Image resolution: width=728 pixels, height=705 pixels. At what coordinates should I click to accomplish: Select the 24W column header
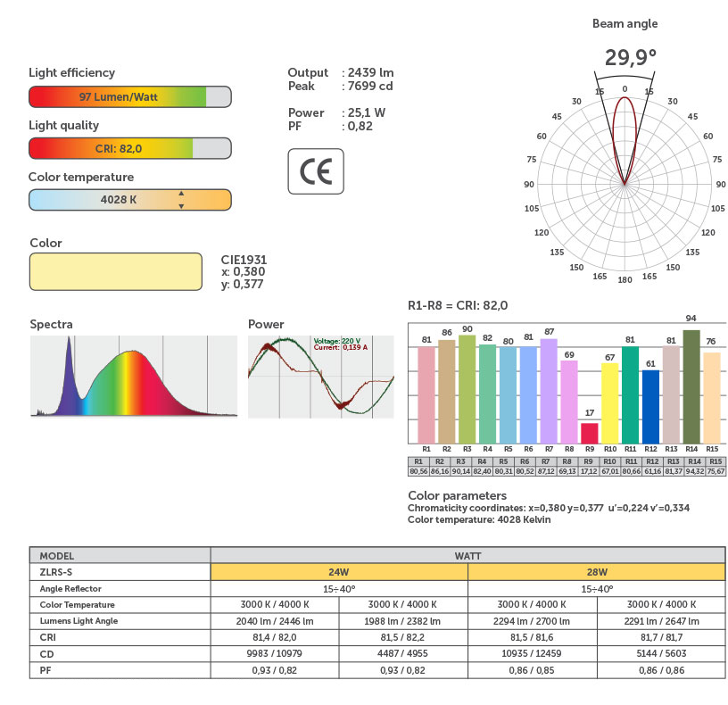pyautogui.click(x=339, y=572)
